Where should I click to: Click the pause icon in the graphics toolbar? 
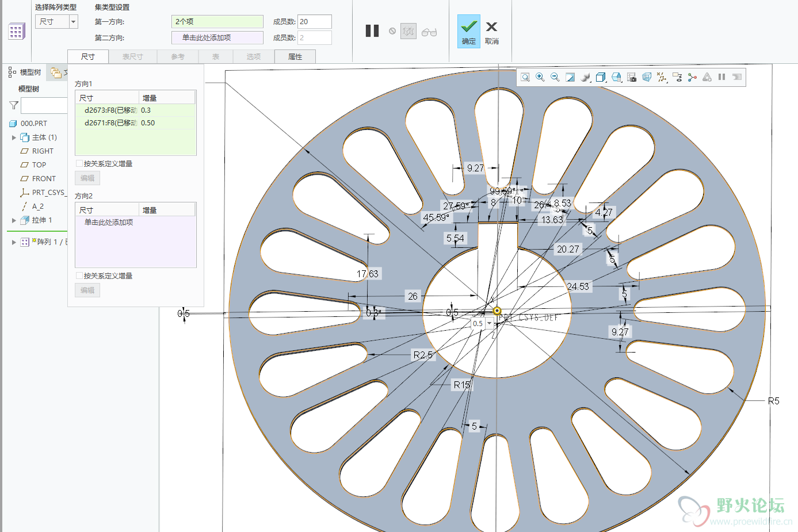[721, 77]
